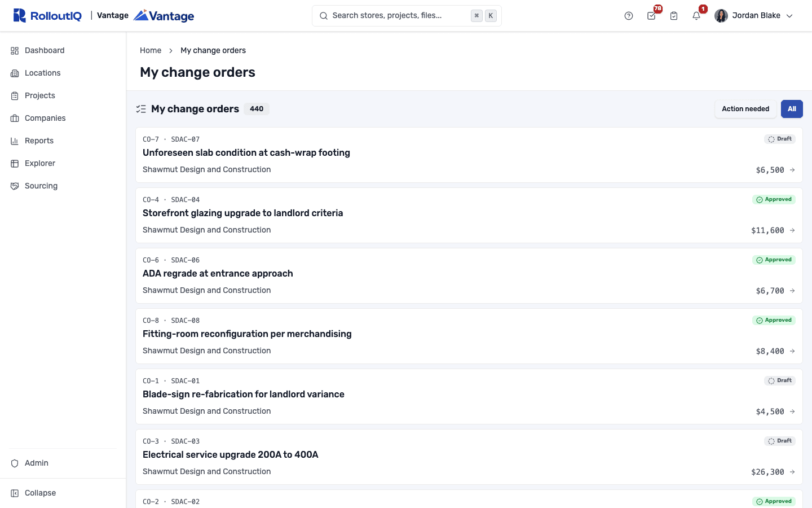812x508 pixels.
Task: Open tasks icon with 78 badge
Action: (651, 16)
